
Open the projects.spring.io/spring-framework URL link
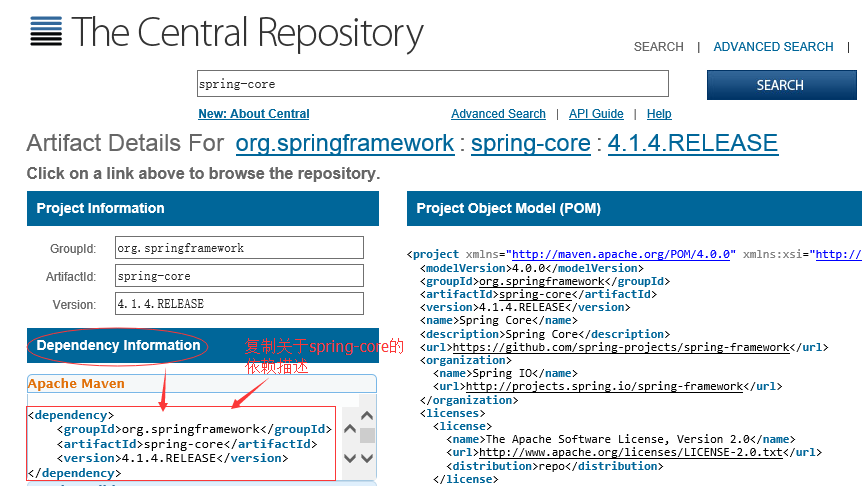point(604,386)
